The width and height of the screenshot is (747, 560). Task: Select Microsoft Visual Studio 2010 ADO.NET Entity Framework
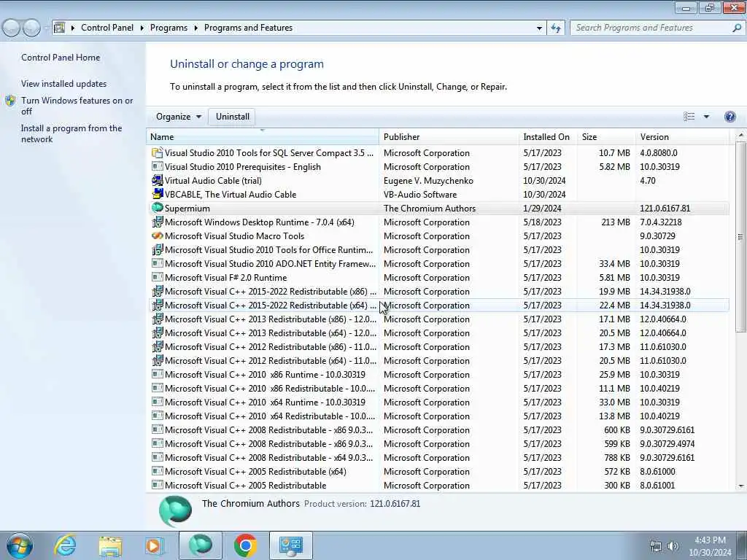[x=438, y=263]
